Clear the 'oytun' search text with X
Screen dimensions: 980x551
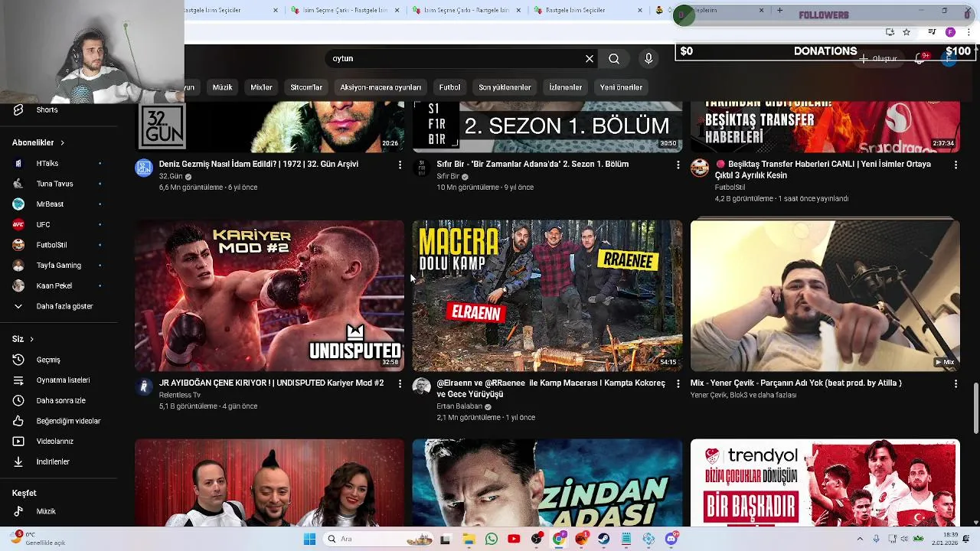(x=590, y=59)
